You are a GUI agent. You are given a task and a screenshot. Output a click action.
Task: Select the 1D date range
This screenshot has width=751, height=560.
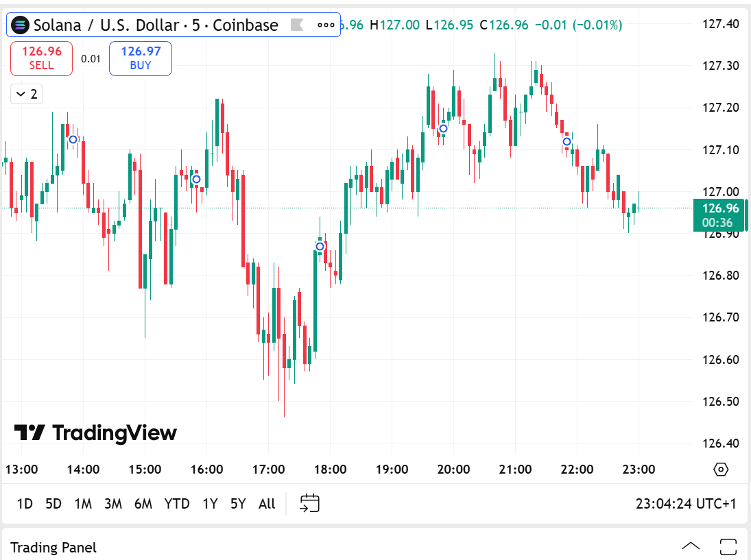(25, 504)
